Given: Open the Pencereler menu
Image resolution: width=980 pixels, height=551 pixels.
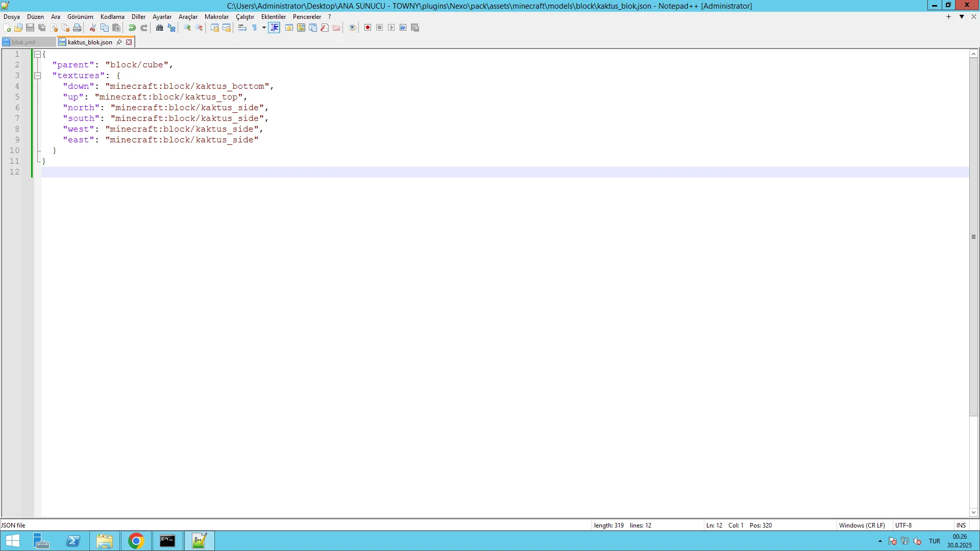Looking at the screenshot, I should [x=307, y=17].
